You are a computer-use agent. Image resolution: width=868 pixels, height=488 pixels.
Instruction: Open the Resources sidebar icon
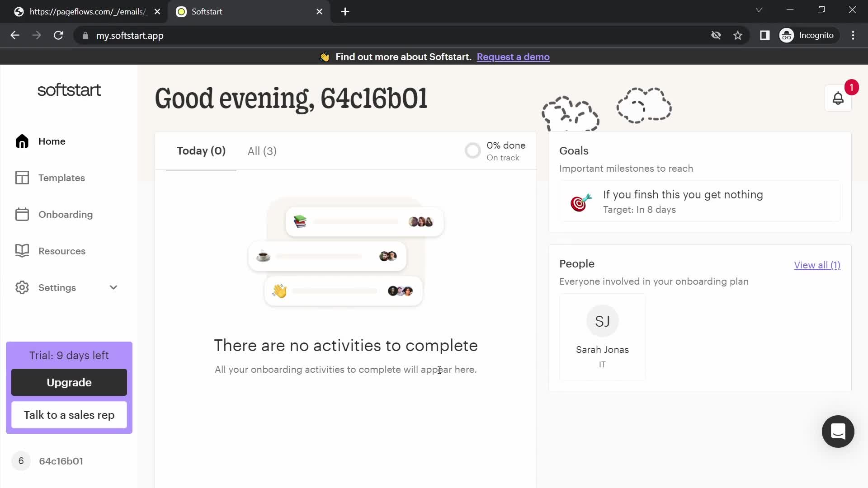(x=22, y=251)
